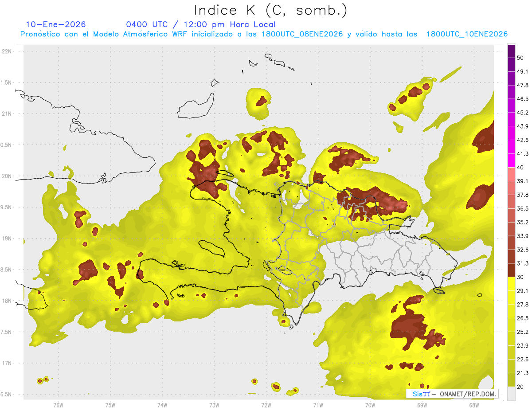Click the "20N" latitude axis label
Screen dimensions: 532x411
point(7,176)
